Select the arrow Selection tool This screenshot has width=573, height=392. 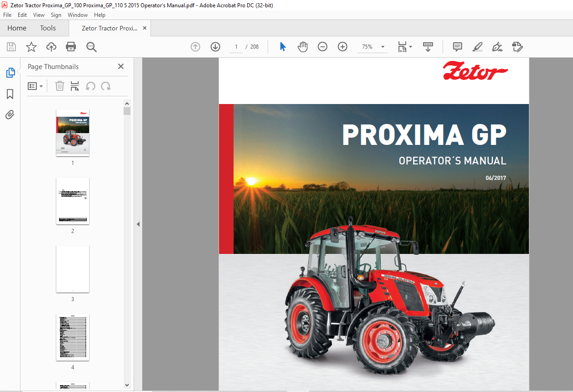(283, 47)
